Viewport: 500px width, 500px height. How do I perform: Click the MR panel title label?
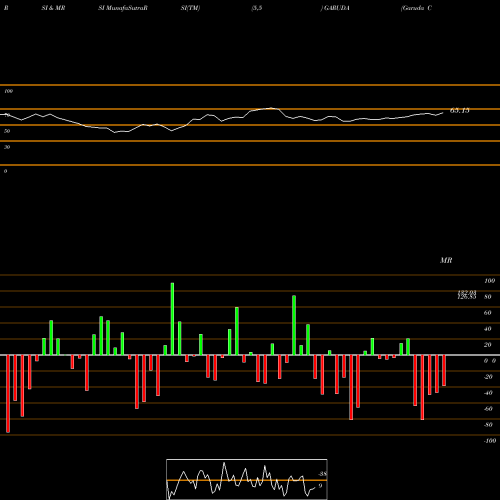click(446, 260)
